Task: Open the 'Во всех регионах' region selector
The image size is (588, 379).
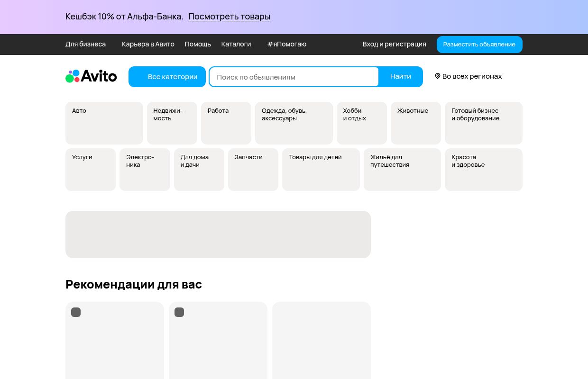Action: pyautogui.click(x=472, y=76)
